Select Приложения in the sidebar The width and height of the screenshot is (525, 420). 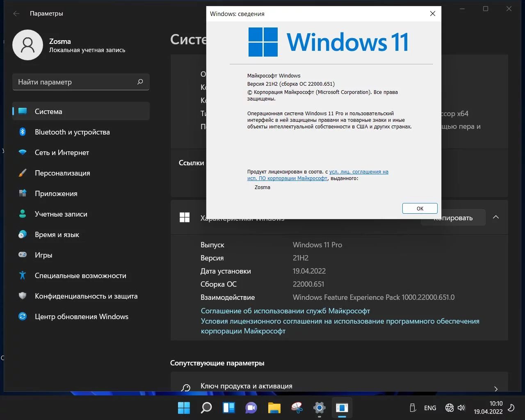81,193
